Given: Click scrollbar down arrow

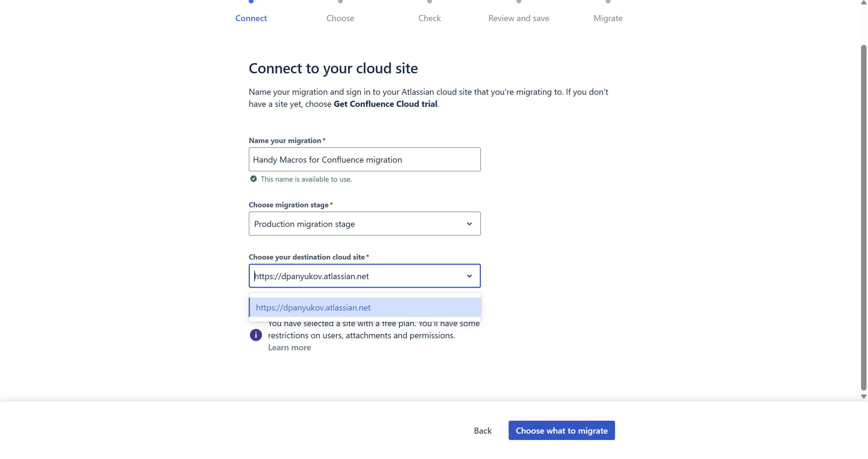Looking at the screenshot, I should (x=863, y=396).
